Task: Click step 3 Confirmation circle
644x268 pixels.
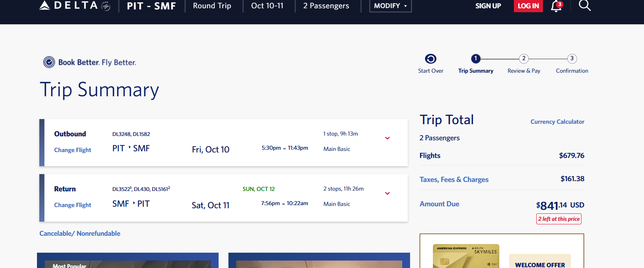Action: click(572, 59)
